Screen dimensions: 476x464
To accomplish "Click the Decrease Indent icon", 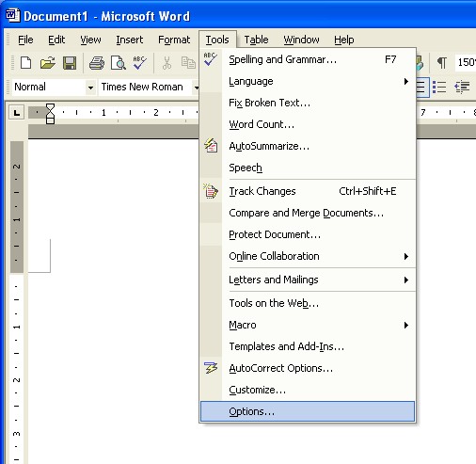I will click(x=462, y=87).
